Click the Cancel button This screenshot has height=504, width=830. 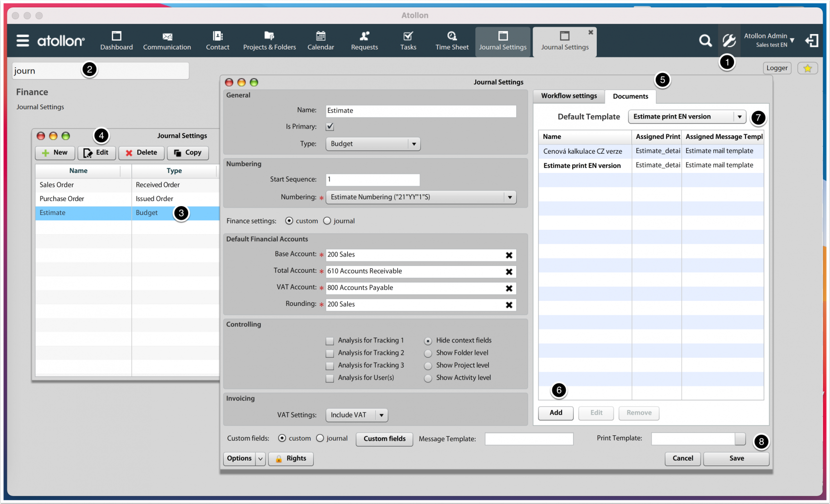tap(683, 459)
